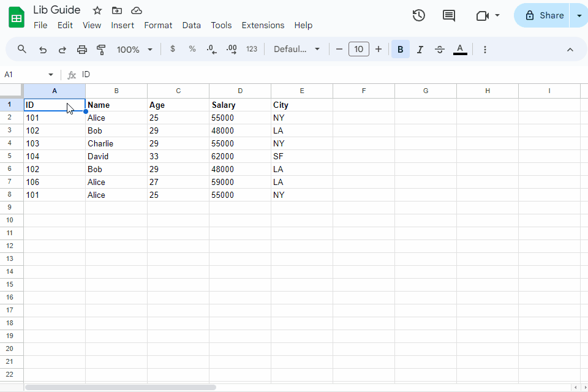
Task: Open the more toolbar options menu
Action: (485, 50)
